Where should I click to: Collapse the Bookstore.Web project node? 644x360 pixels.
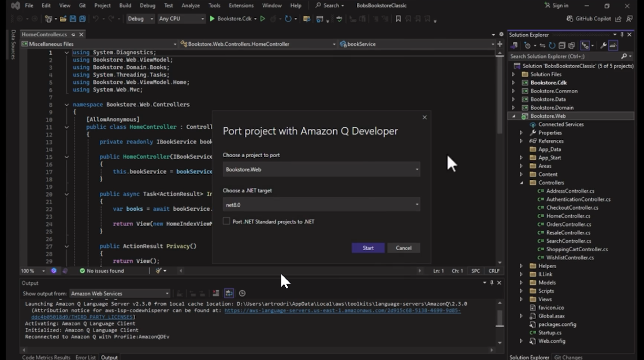point(513,116)
